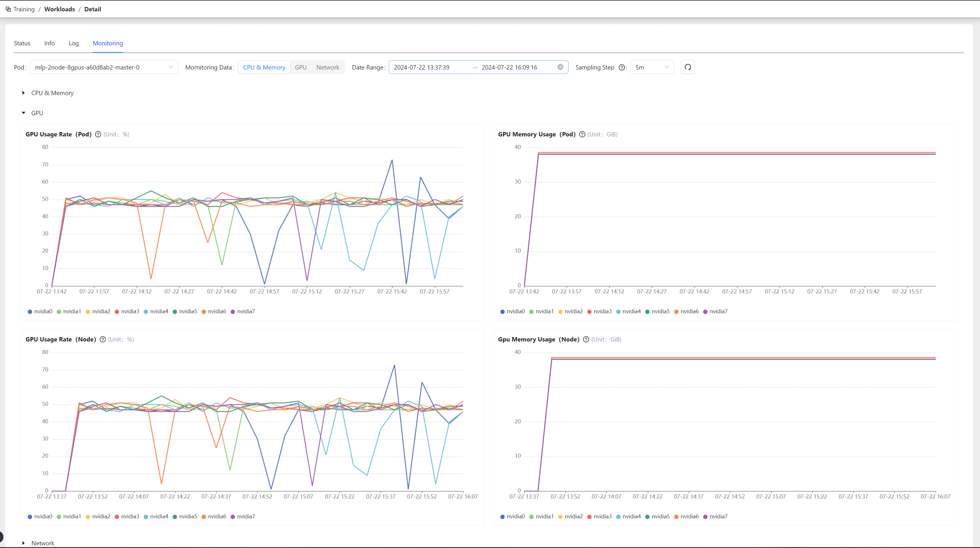980x548 pixels.
Task: Click the refresh monitoring data icon
Action: point(687,67)
